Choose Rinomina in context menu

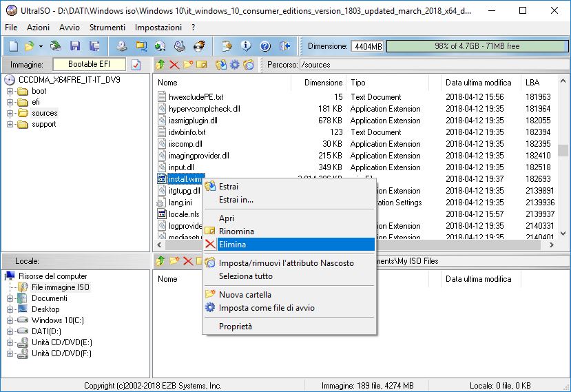pos(289,231)
